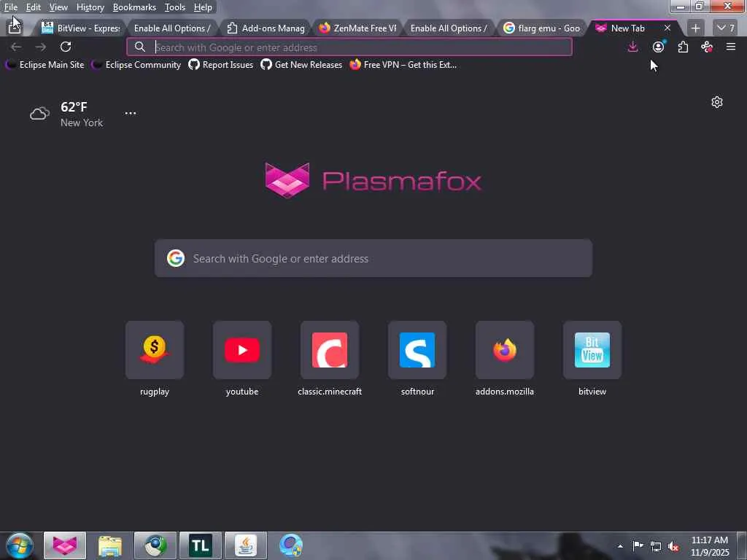This screenshot has height=560, width=747.
Task: Click the cloudy weather icon
Action: tap(39, 114)
